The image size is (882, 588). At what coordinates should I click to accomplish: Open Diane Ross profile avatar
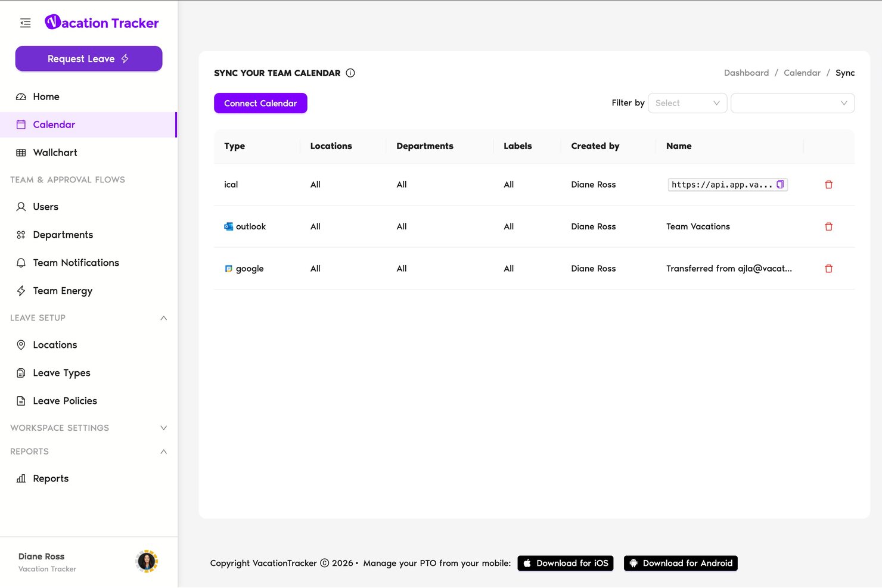[x=147, y=561]
